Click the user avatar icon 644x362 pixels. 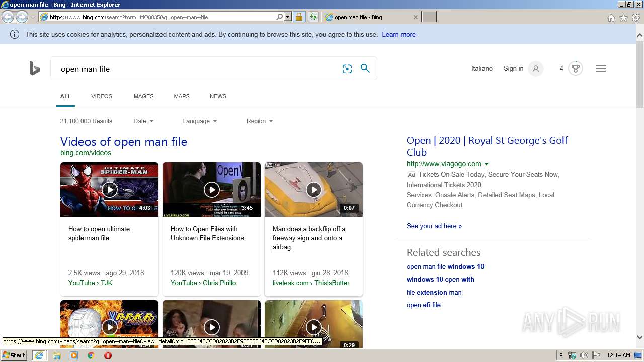click(536, 69)
